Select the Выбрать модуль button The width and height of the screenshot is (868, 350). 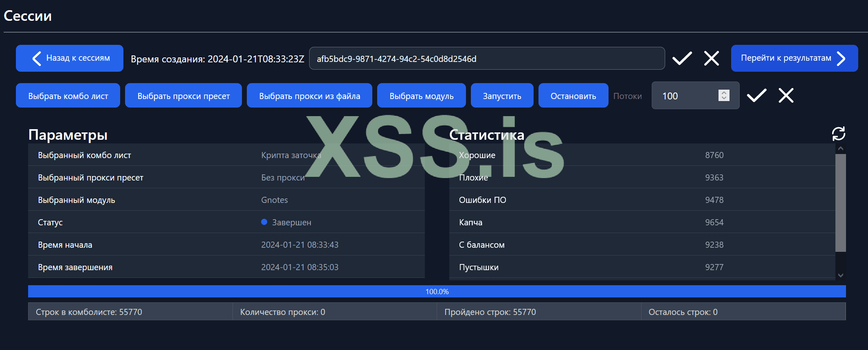(x=422, y=95)
